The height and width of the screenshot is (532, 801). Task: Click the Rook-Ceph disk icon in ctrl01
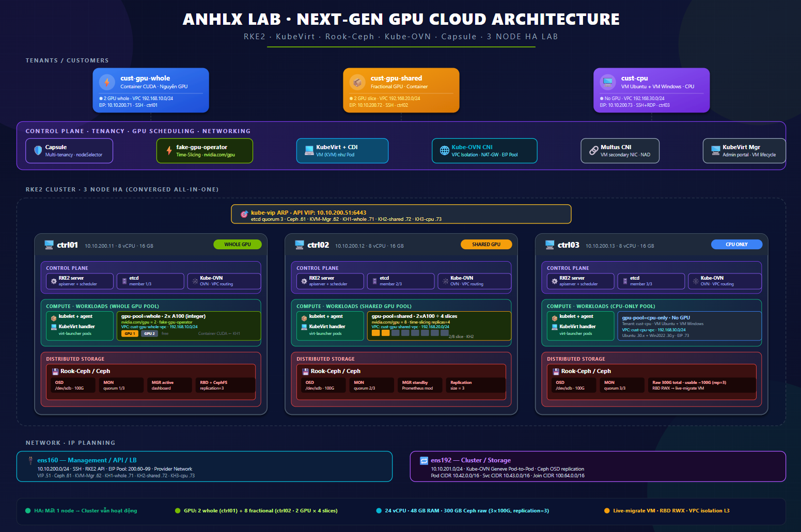click(55, 371)
